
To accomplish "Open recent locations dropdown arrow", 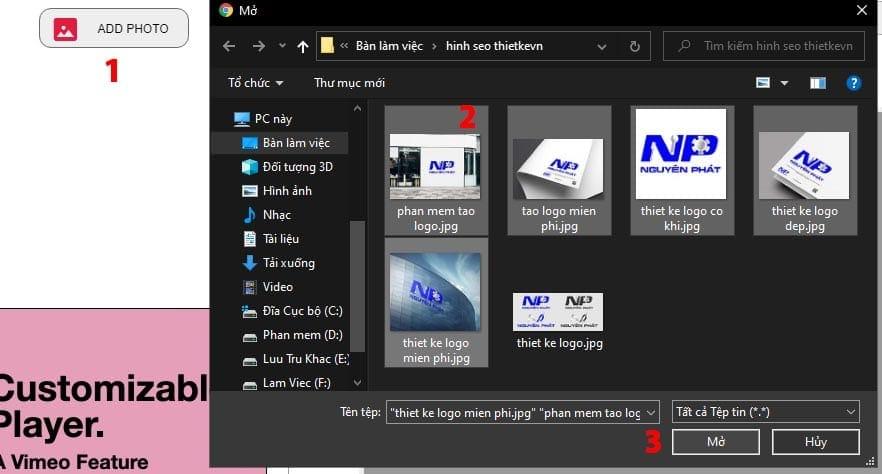I will tap(282, 46).
